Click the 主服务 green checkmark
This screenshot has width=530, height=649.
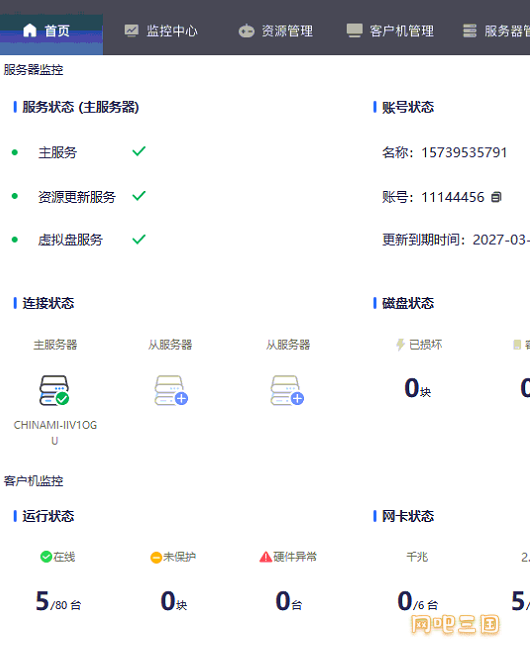[139, 151]
